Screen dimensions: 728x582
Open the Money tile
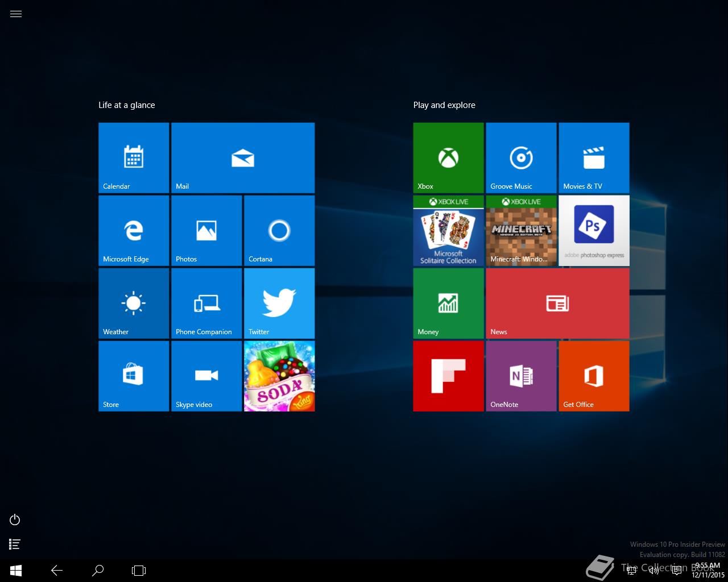pos(449,304)
